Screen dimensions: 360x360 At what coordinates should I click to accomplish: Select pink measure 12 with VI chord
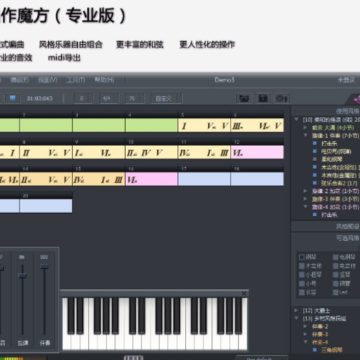257,152
